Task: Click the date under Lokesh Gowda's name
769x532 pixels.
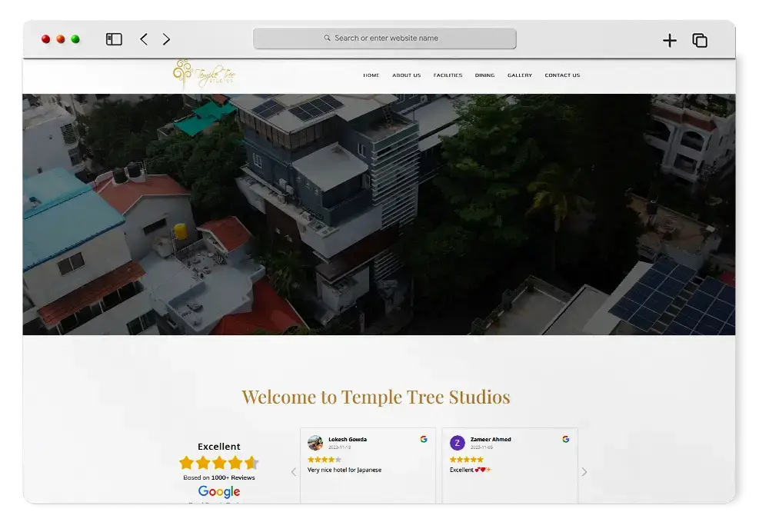Action: (x=339, y=447)
